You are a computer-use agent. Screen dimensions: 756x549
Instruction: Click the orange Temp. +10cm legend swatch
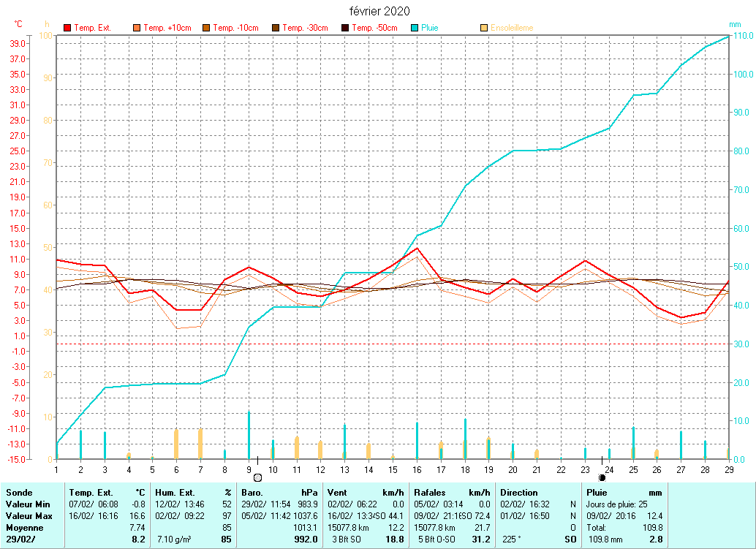[137, 28]
